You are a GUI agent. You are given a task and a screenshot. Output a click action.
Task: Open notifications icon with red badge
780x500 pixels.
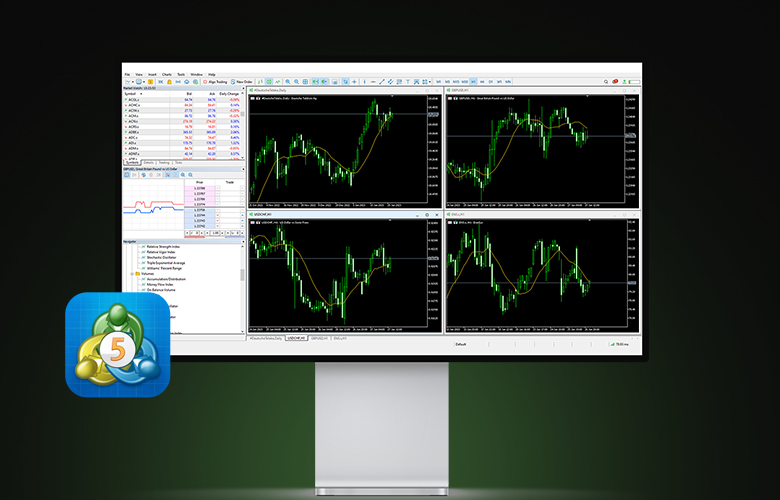pyautogui.click(x=615, y=81)
